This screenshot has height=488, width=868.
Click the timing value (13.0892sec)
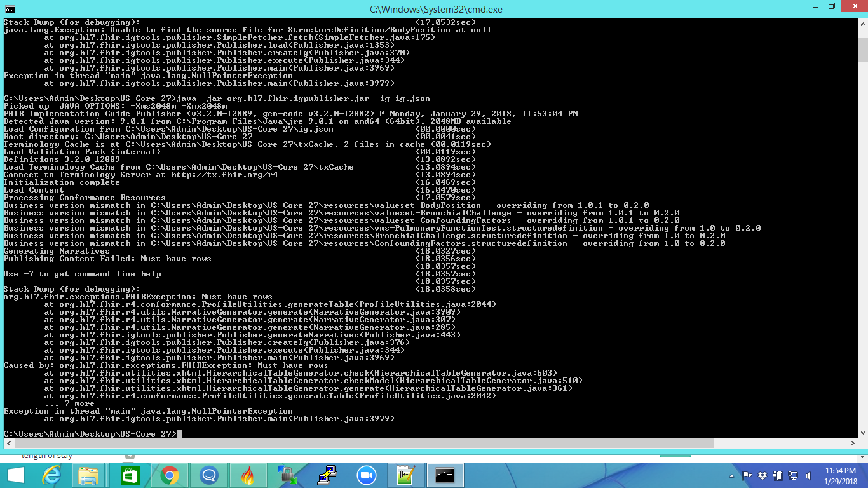click(445, 159)
